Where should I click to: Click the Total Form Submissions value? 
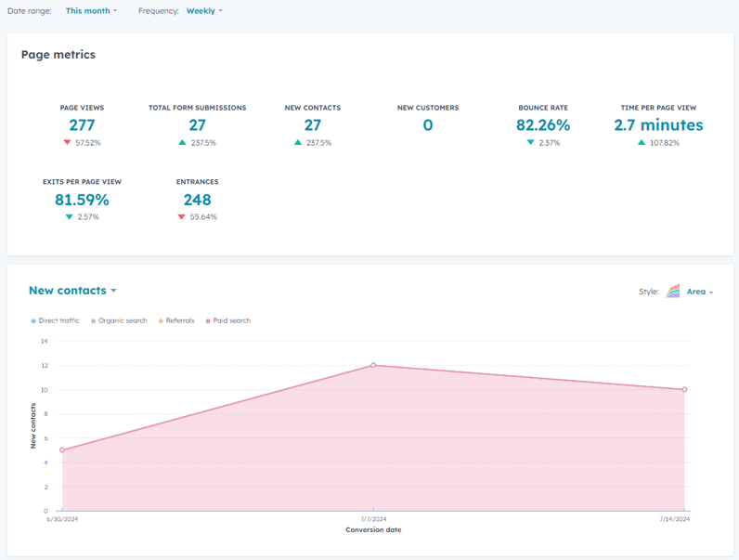tap(197, 125)
